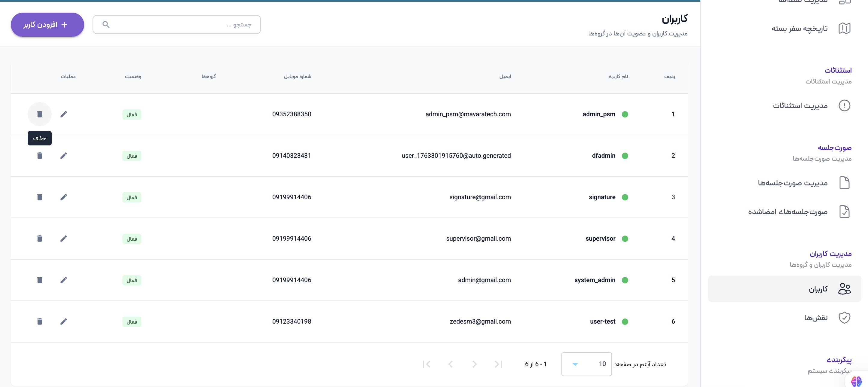Edit the admin_psm user via the pencil icon

[x=64, y=114]
